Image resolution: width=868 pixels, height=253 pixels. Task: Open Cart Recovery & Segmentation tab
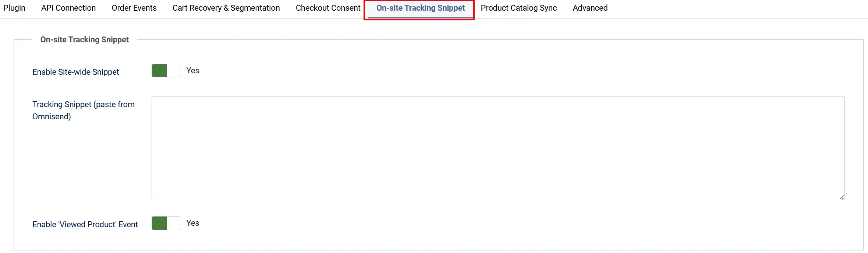click(x=226, y=8)
